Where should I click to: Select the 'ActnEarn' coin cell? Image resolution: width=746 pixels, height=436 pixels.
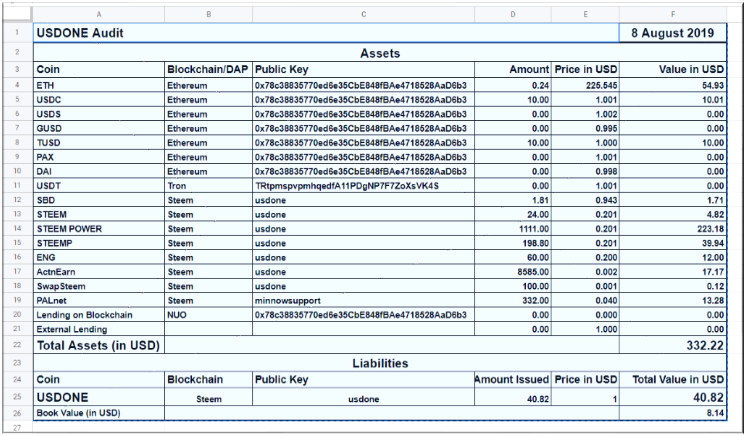click(99, 272)
